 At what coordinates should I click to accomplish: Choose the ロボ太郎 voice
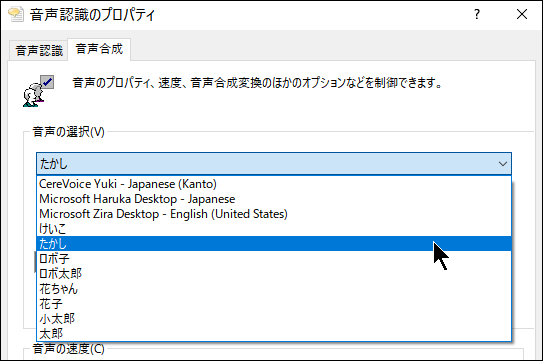click(274, 274)
